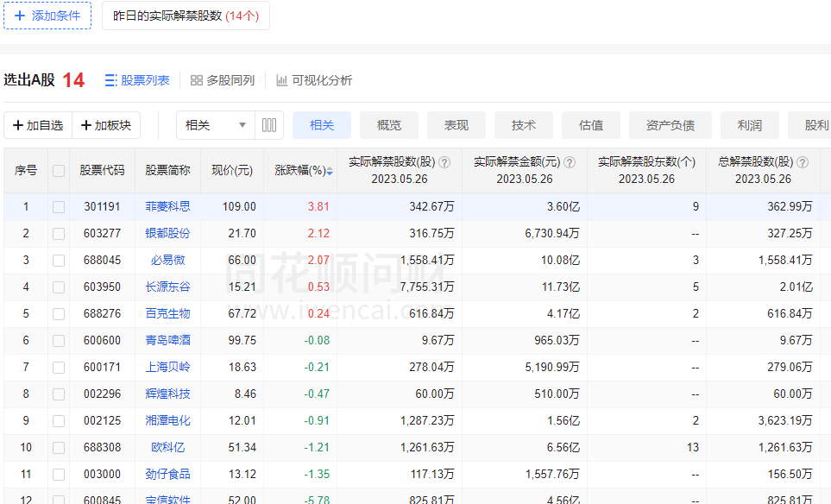Check the box for 长源东谷 row
The width and height of the screenshot is (831, 504).
[59, 287]
